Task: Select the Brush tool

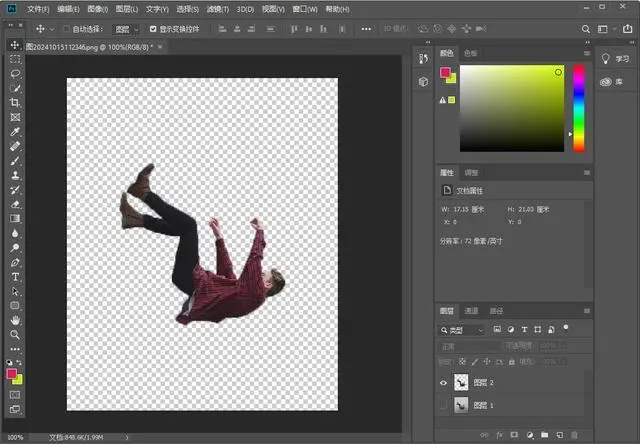Action: pyautogui.click(x=15, y=161)
